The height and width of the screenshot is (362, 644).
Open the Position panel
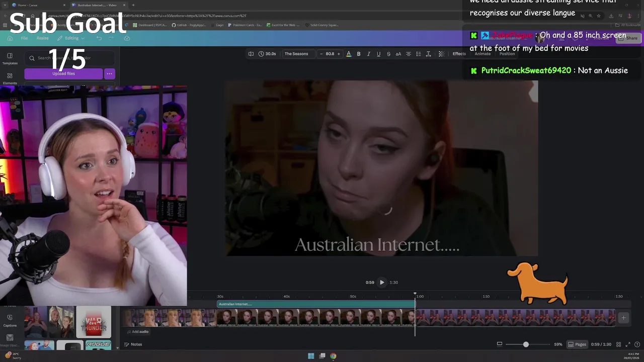(507, 54)
